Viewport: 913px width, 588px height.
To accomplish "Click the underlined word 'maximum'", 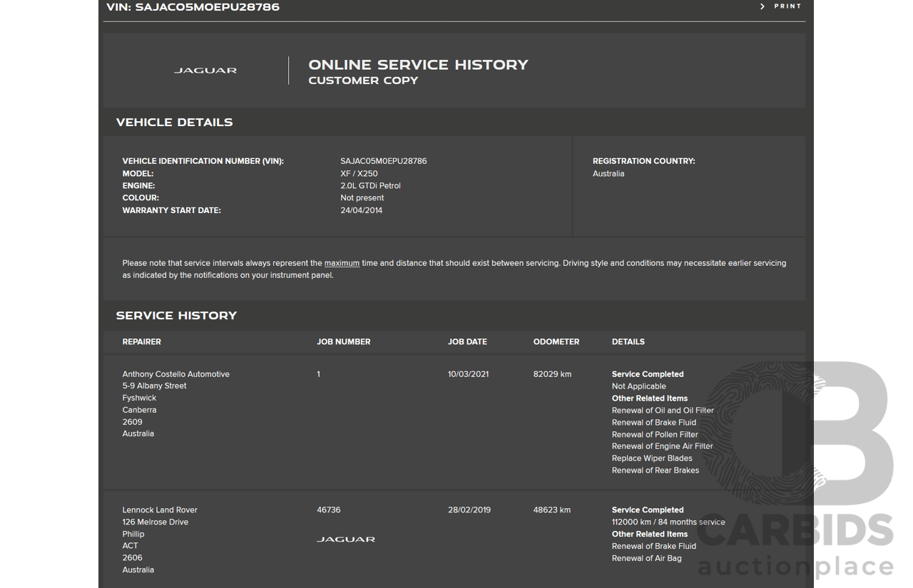I will click(x=342, y=263).
